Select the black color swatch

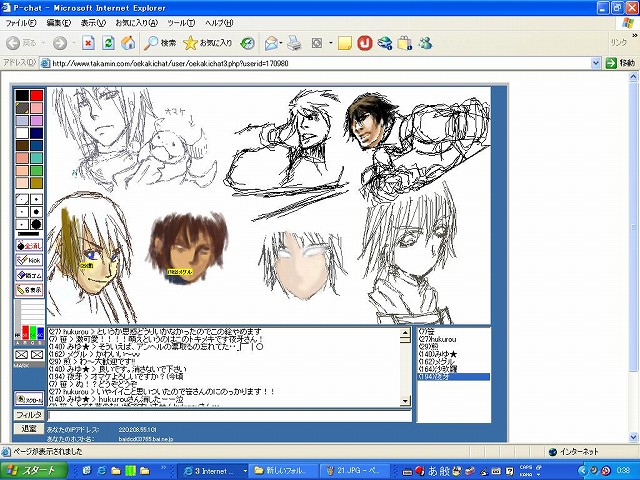(22, 96)
